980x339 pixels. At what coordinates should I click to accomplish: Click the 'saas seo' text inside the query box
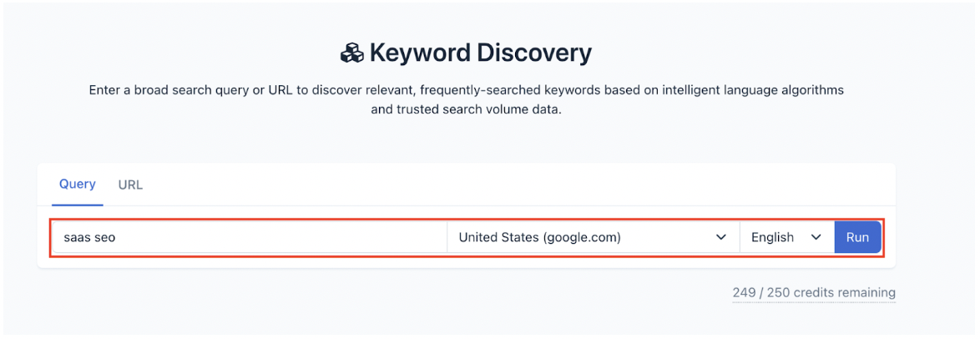pos(89,238)
